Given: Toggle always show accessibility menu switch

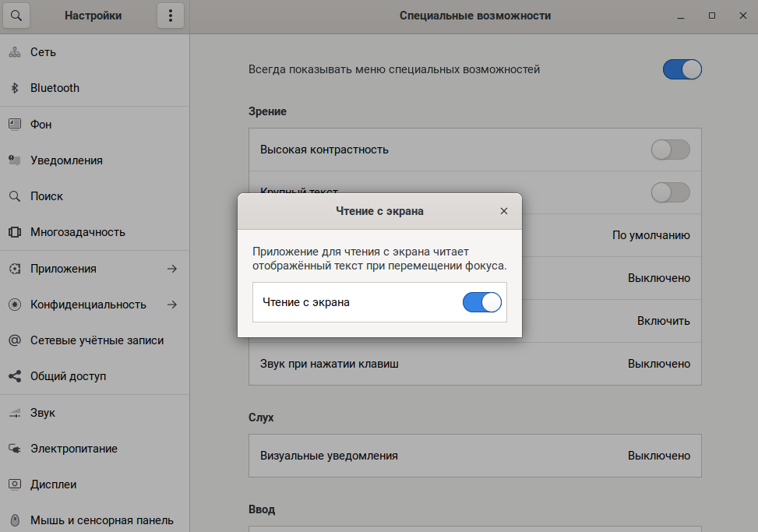Looking at the screenshot, I should [682, 69].
